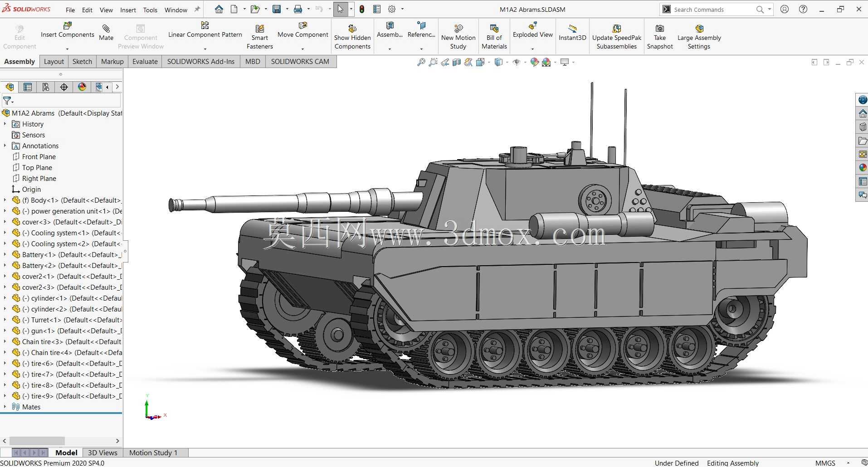Open the Move Component dropdown arrow
Screen dimensions: 868x467
pyautogui.click(x=302, y=49)
